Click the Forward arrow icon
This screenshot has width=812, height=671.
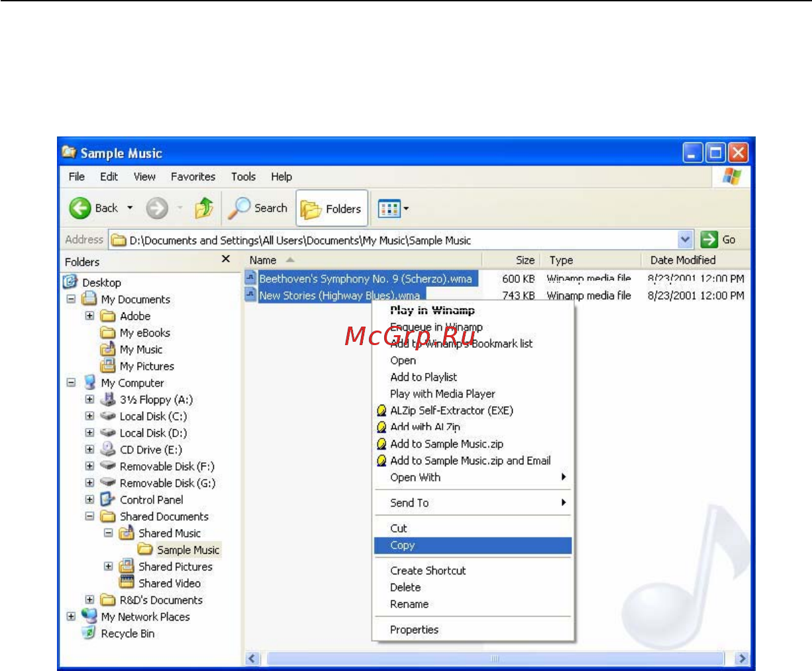click(x=157, y=209)
